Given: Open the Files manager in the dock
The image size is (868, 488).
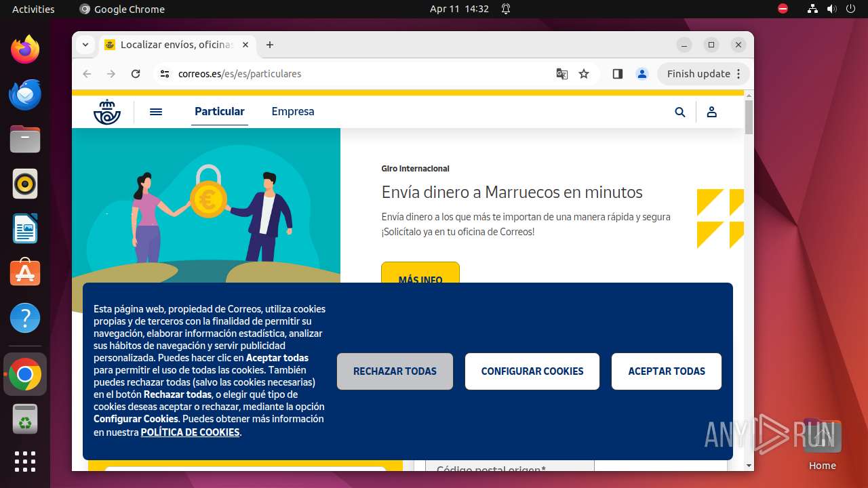Looking at the screenshot, I should click(x=25, y=140).
